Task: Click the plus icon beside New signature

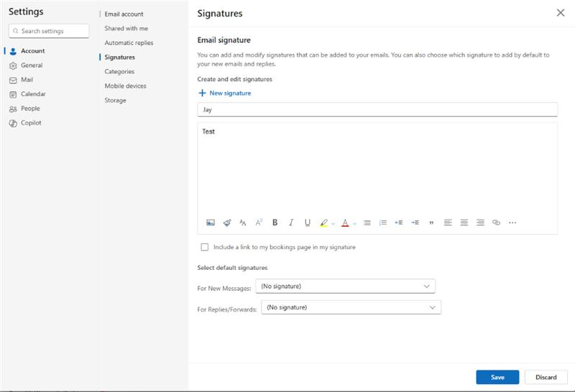Action: (x=202, y=93)
